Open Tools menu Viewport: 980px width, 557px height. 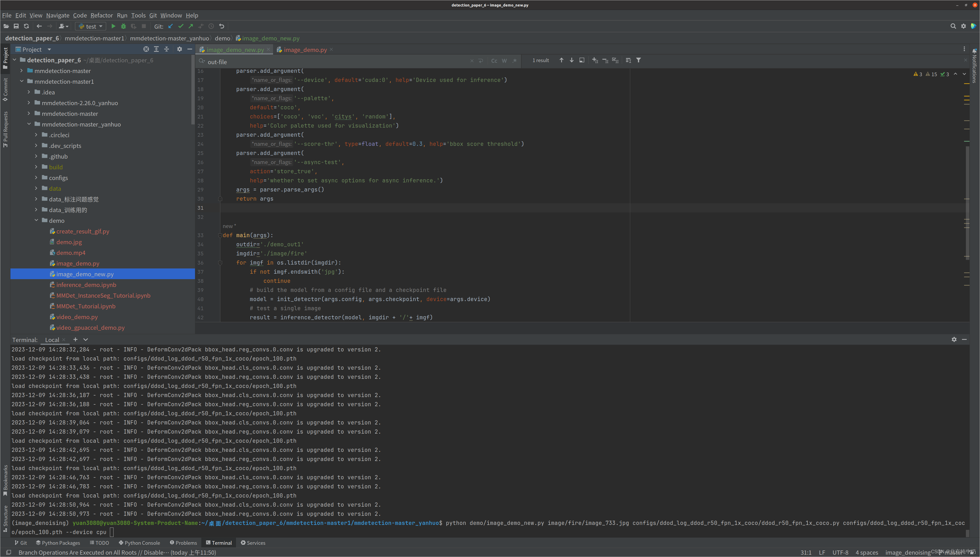coord(138,15)
